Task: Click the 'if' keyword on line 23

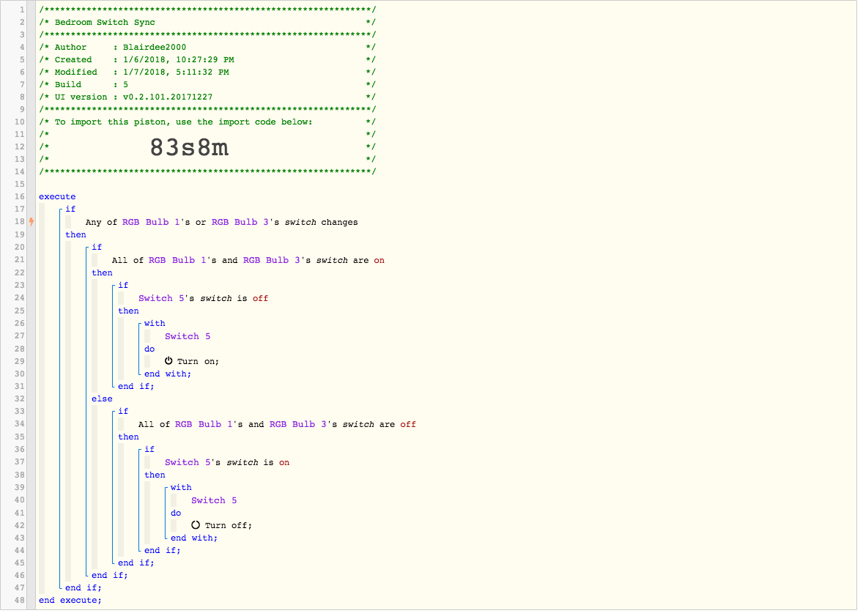Action: point(123,285)
